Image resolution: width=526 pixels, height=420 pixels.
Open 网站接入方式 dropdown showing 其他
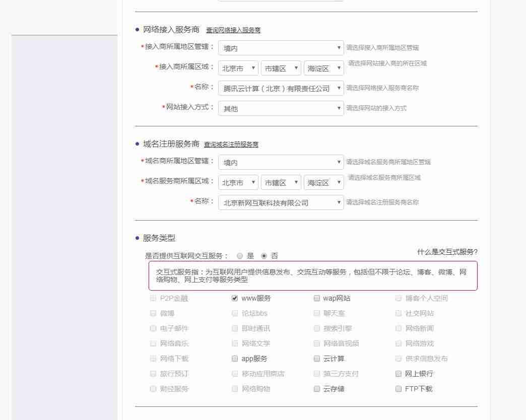tap(281, 108)
